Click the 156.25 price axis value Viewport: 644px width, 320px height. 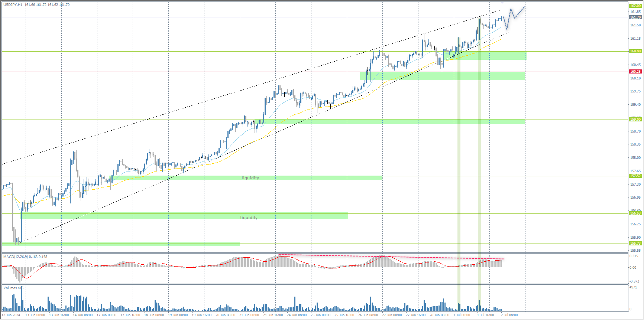(635, 224)
